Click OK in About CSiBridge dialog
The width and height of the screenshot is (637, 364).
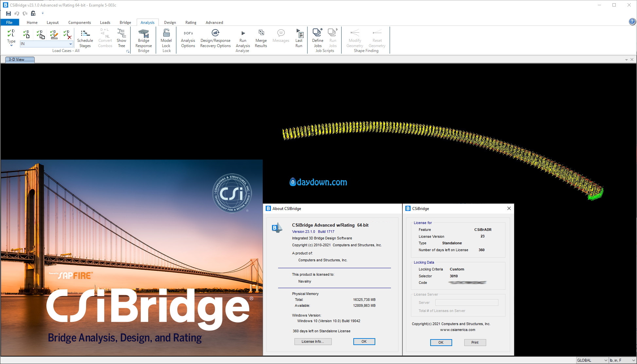click(364, 341)
